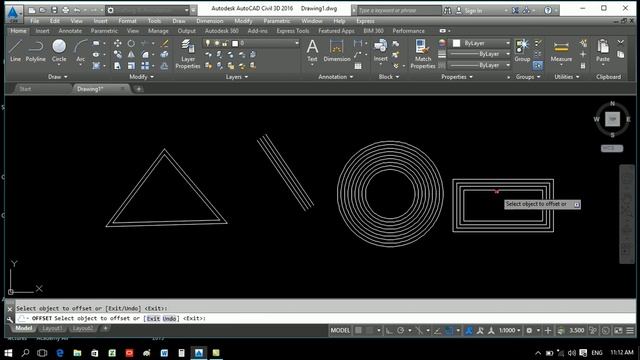Open the layer selection dropdown
This screenshot has width=640, height=360.
[x=251, y=43]
